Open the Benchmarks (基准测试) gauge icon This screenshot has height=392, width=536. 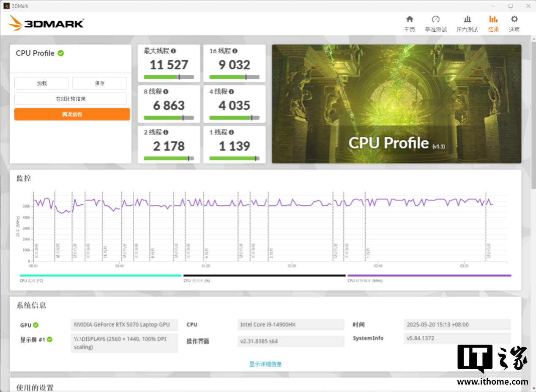coord(435,19)
